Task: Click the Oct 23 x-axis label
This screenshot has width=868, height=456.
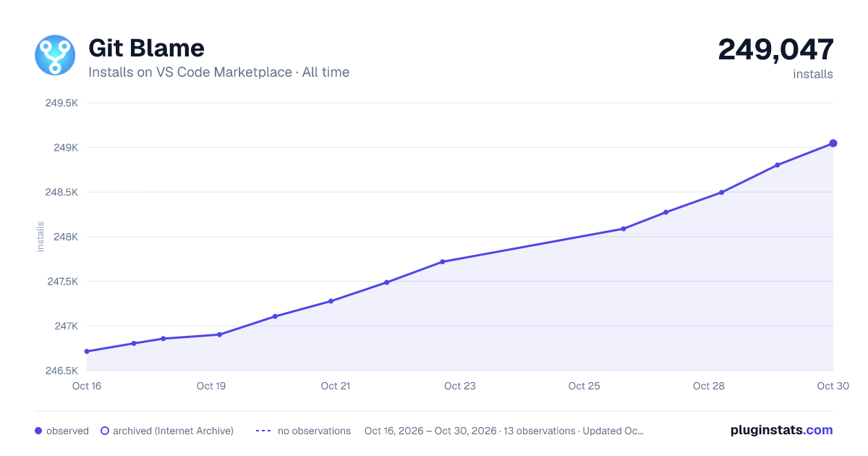Action: 460,386
